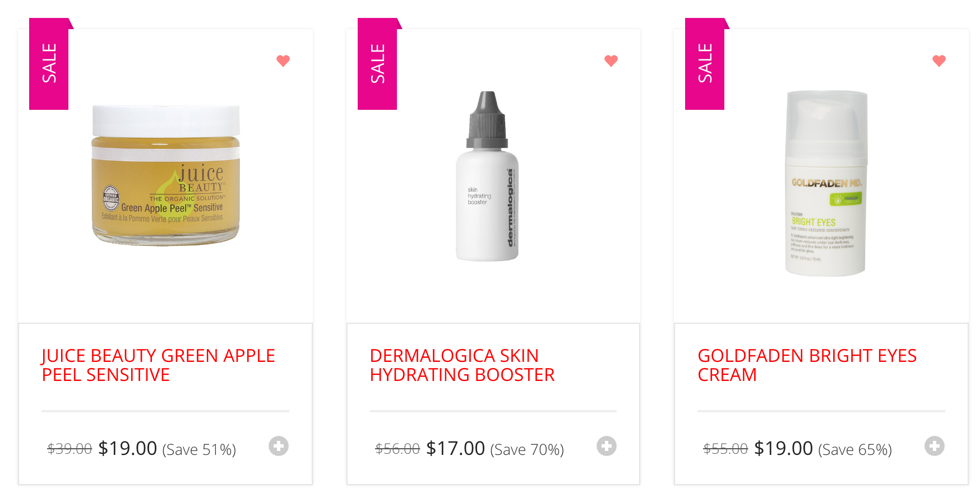Click the $19.00 sale price for Juice Beauty
Viewport: 980px width, 493px height.
(128, 448)
